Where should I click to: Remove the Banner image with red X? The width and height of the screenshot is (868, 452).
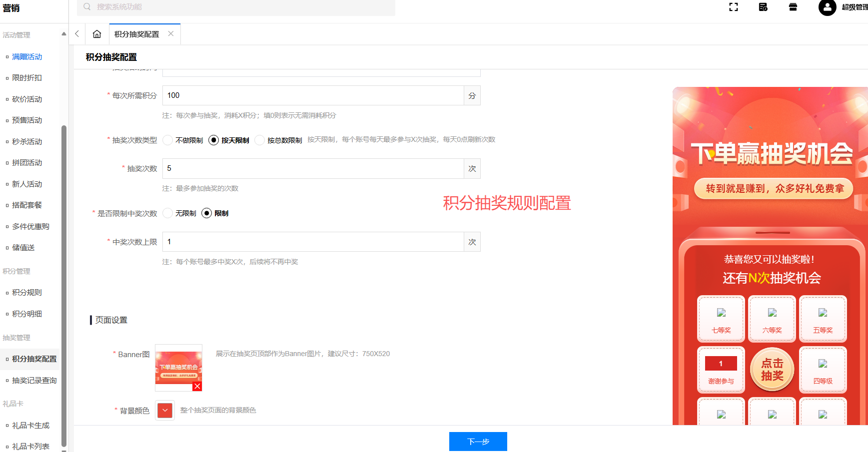(197, 387)
